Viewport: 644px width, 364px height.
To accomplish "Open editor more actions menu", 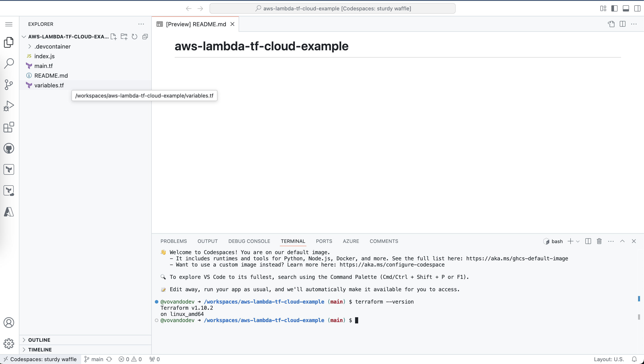I will click(x=634, y=24).
